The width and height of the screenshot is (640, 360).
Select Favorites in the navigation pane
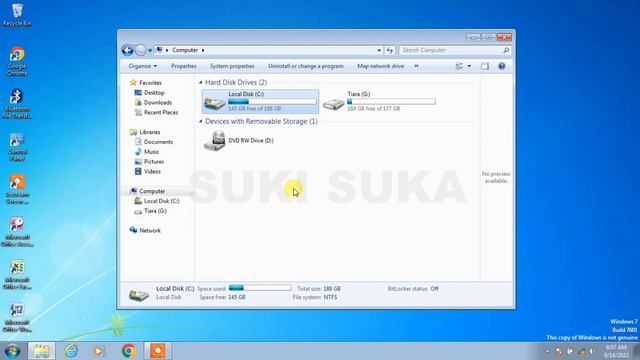[x=150, y=83]
